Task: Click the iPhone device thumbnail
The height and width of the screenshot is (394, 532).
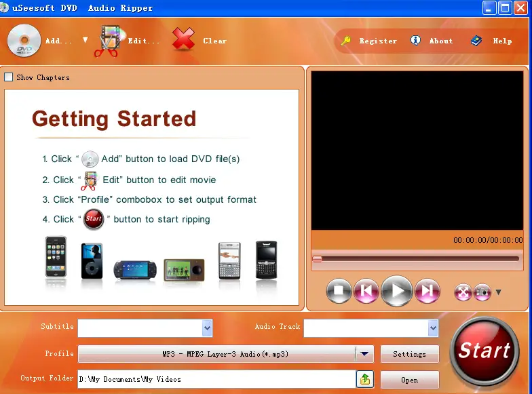Action: (x=56, y=258)
